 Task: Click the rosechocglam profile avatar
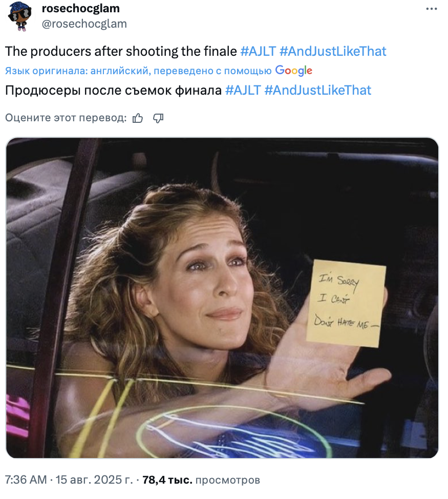click(20, 16)
